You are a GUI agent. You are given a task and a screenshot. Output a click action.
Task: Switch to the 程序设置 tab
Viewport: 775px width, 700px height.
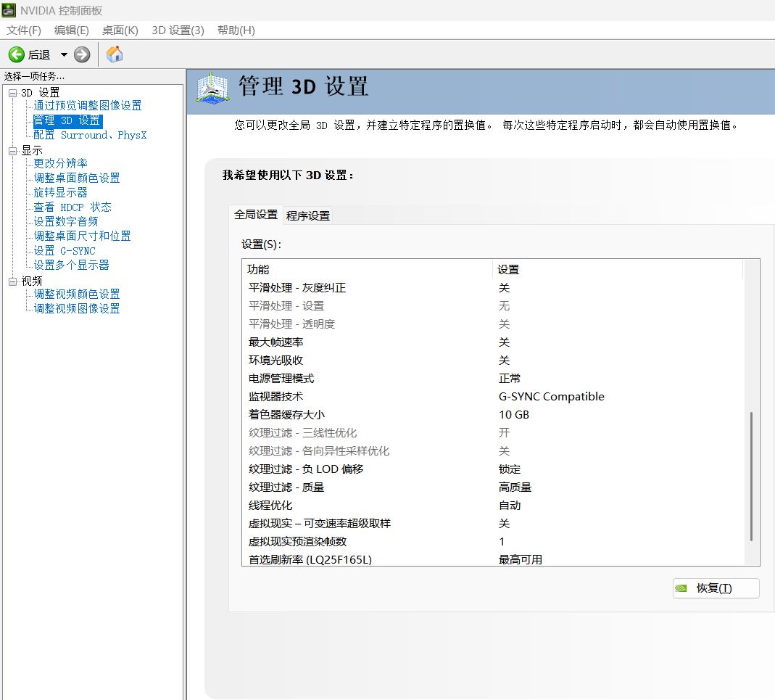pos(308,215)
